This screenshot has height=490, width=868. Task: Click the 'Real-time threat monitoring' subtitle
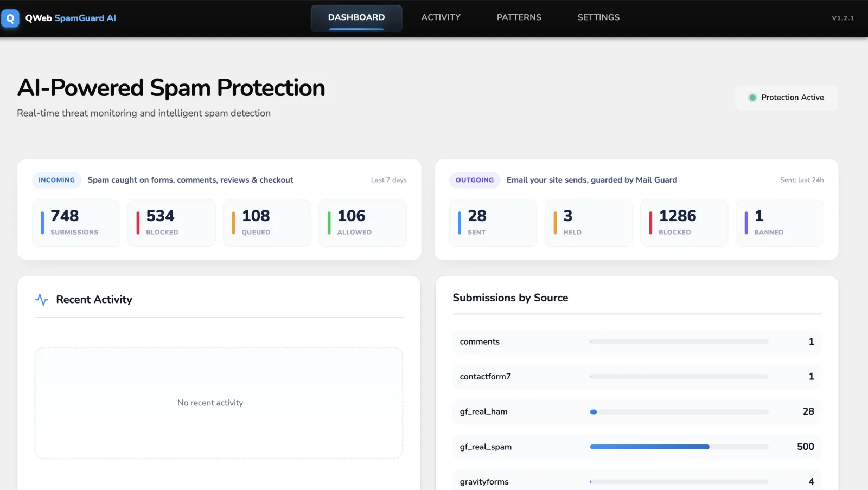pyautogui.click(x=144, y=113)
